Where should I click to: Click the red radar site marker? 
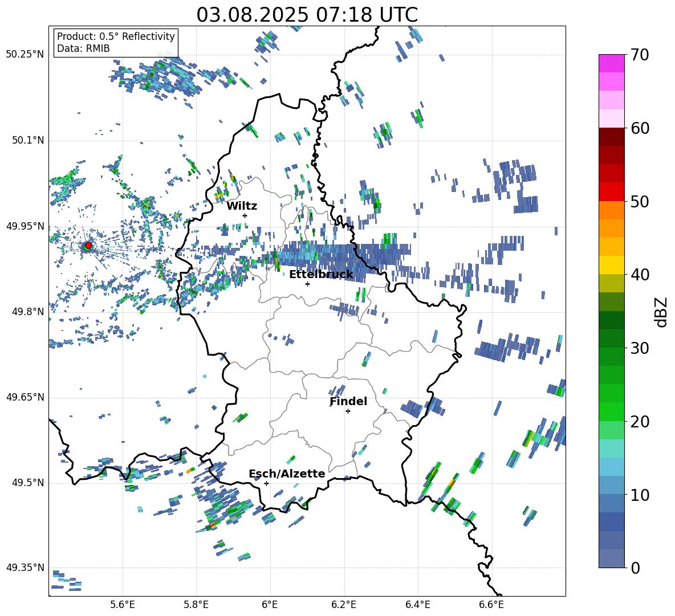click(88, 246)
